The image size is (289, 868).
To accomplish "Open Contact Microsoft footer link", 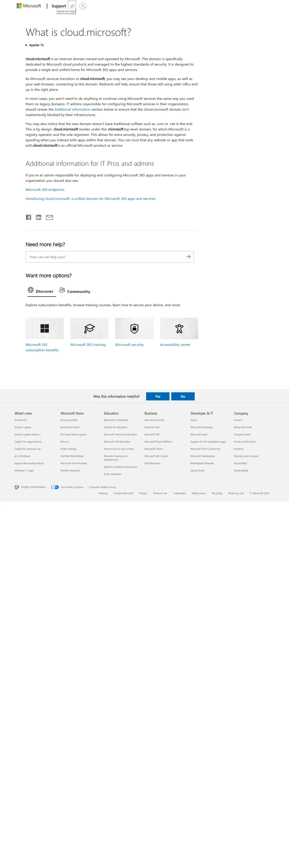I will pos(124,493).
